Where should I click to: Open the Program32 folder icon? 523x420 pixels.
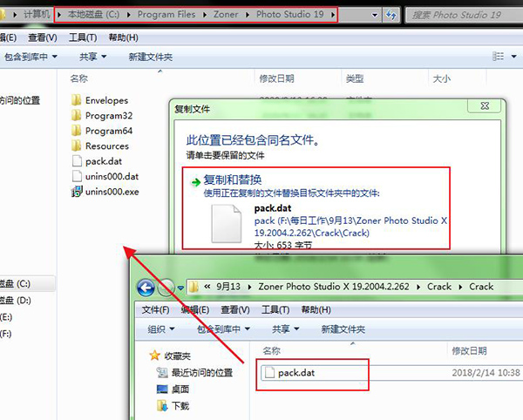click(77, 115)
